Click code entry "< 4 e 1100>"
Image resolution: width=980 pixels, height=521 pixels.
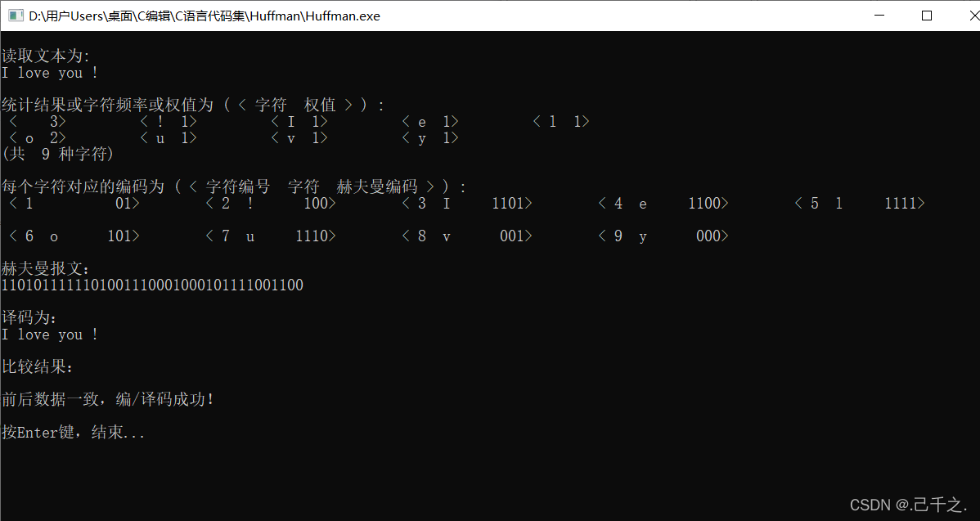click(x=663, y=203)
